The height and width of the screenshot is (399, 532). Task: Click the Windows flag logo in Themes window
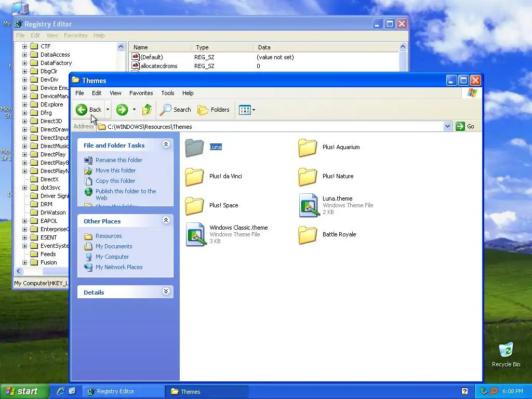[x=472, y=93]
